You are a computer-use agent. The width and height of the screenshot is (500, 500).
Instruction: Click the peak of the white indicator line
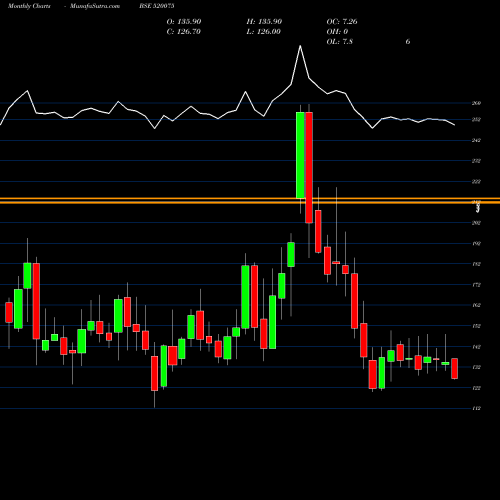tap(300, 46)
